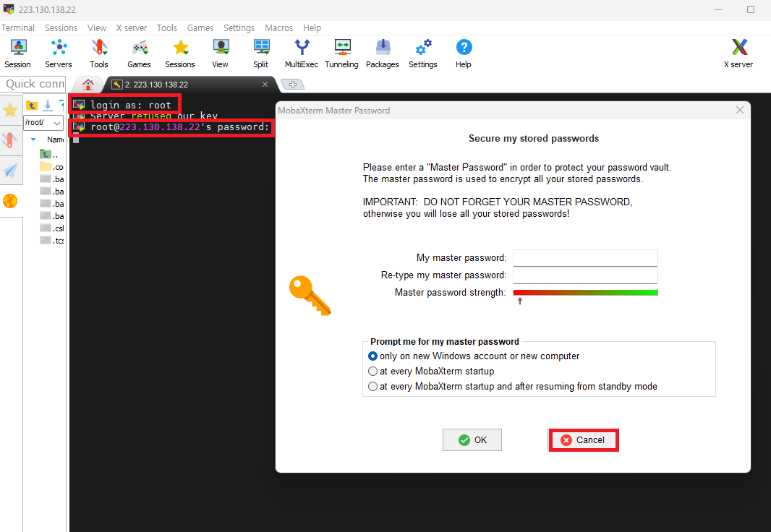The width and height of the screenshot is (771, 532).
Task: Collapse the Name column tree arrow
Action: [x=33, y=140]
